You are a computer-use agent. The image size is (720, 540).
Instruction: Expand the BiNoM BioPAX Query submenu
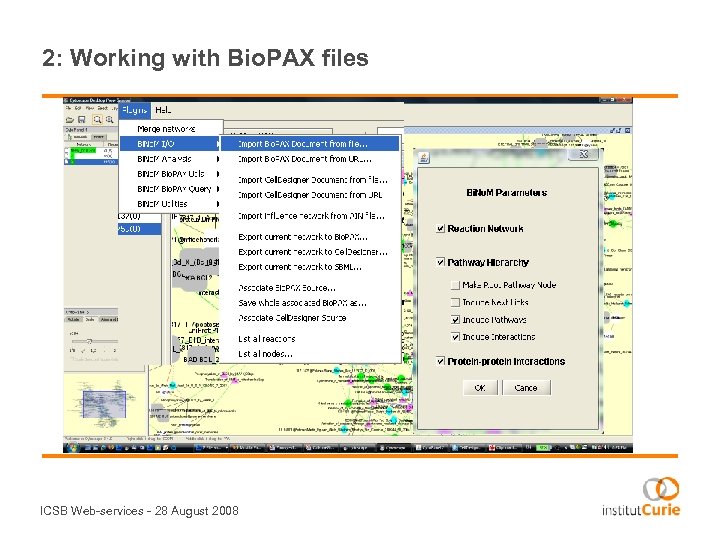pyautogui.click(x=170, y=189)
